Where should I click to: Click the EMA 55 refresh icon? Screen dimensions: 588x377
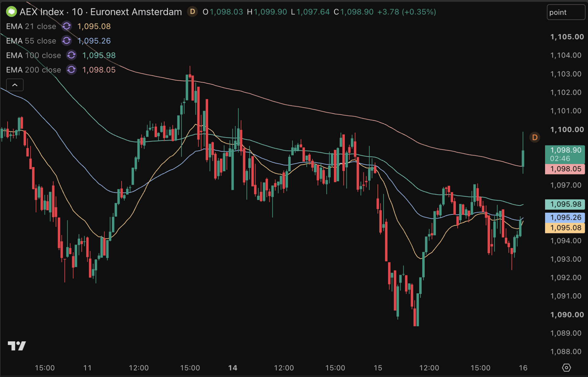pyautogui.click(x=66, y=40)
